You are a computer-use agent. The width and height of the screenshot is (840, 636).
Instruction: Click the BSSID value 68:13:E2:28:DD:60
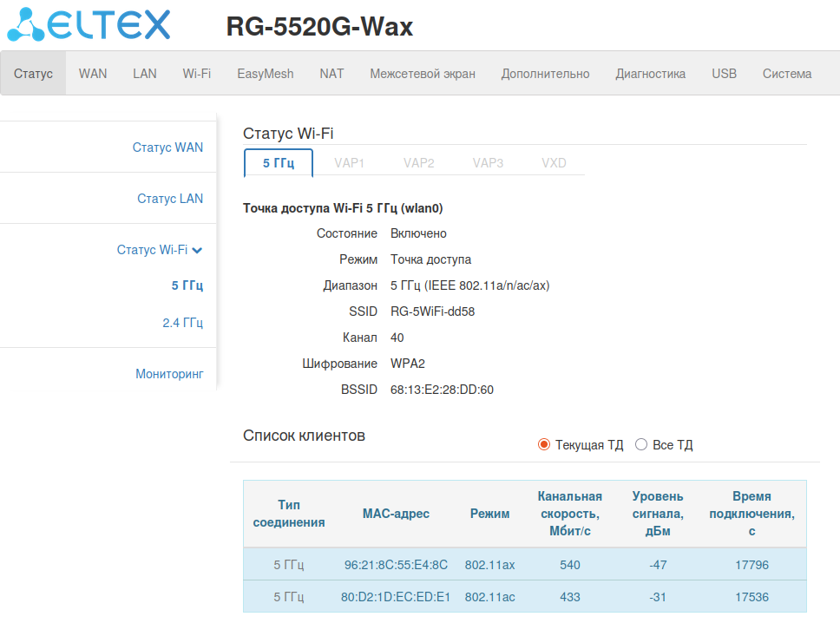click(x=442, y=390)
